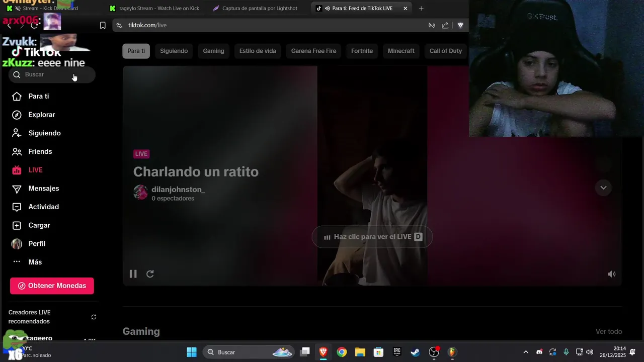Click the reload icon on the live preview
This screenshot has height=362, width=644.
150,274
